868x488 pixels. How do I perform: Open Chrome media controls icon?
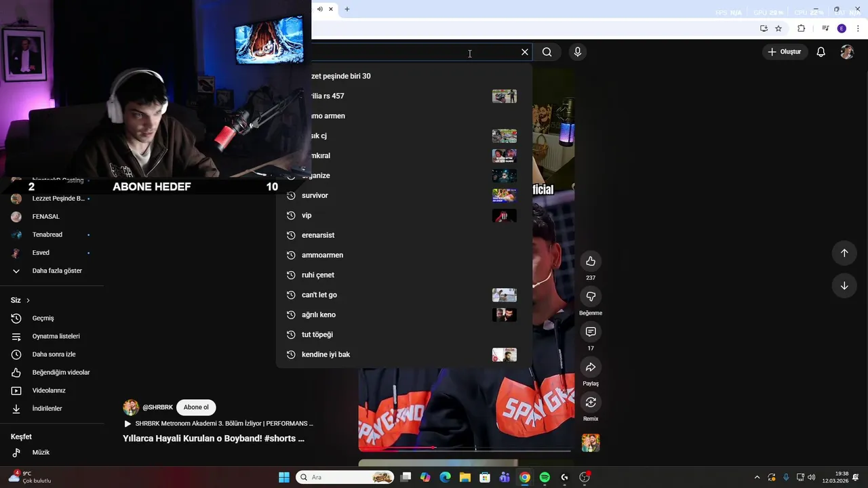[825, 28]
